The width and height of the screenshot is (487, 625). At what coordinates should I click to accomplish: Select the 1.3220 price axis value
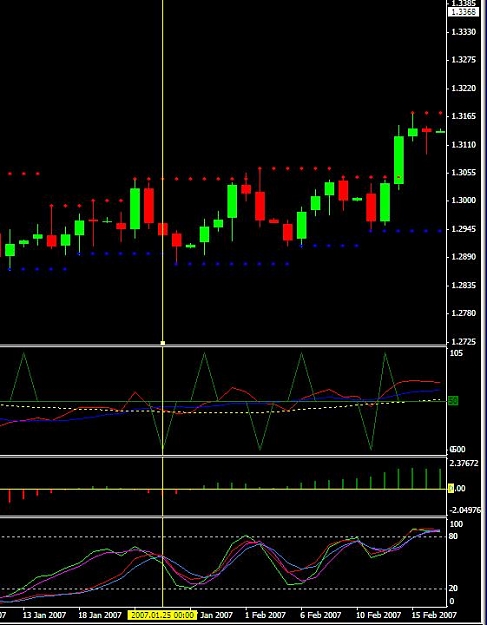click(x=463, y=88)
